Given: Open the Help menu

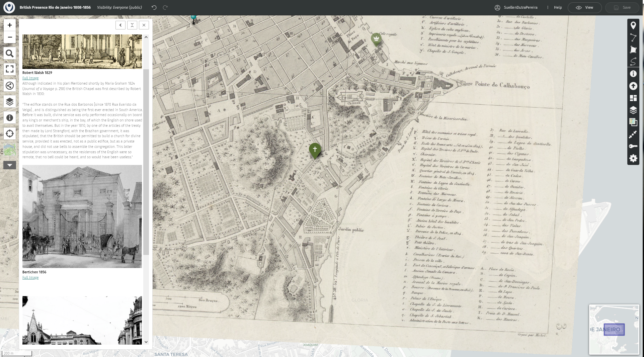Looking at the screenshot, I should [558, 7].
